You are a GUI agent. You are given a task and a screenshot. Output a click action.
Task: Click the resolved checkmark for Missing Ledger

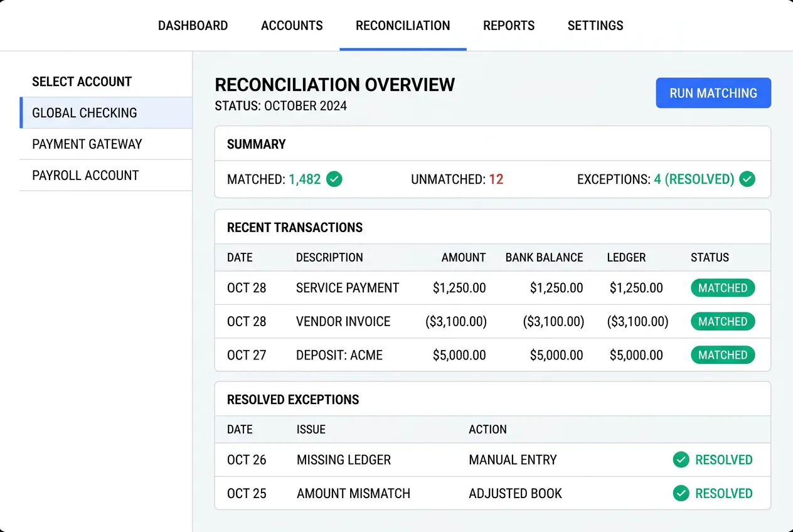[681, 460]
